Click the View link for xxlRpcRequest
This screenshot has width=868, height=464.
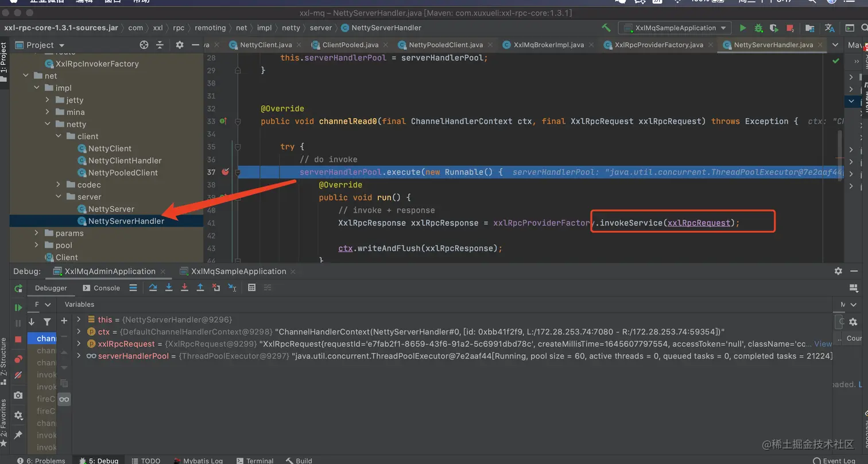point(823,344)
